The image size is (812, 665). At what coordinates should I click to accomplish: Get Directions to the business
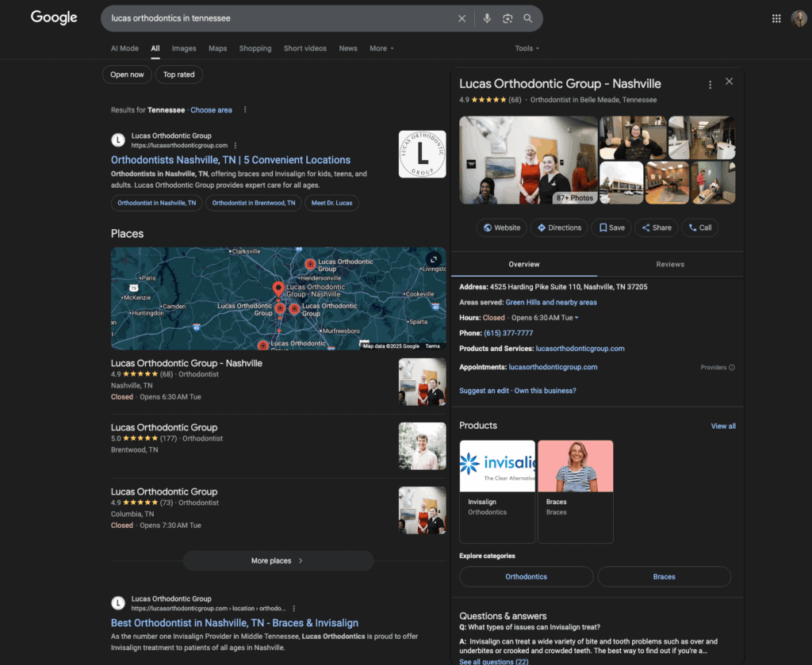tap(559, 227)
